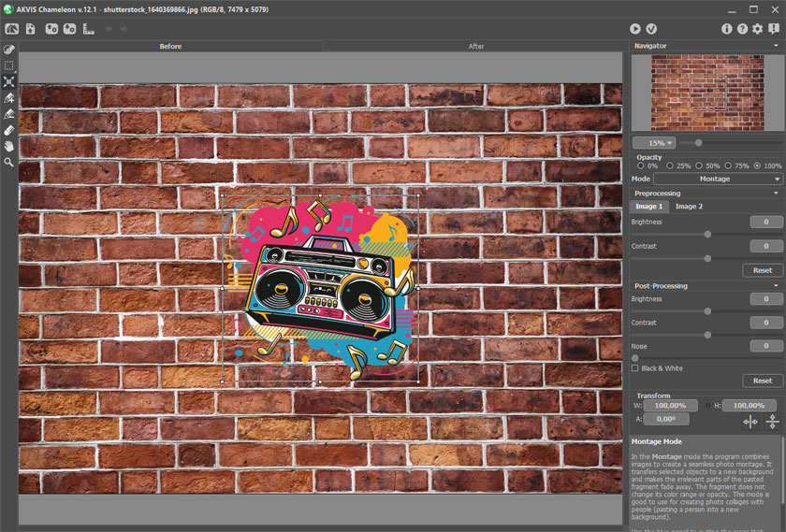
Task: Click the Noise value field
Action: 766,346
